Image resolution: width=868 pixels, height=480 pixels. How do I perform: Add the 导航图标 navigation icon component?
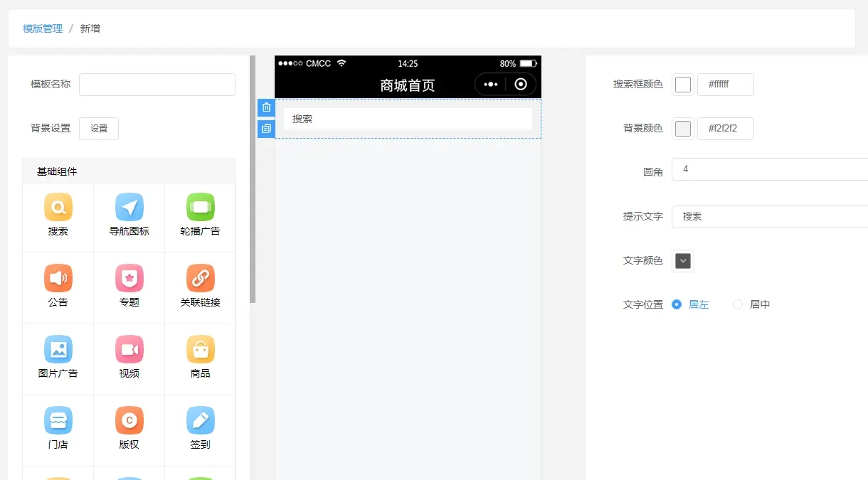[129, 217]
